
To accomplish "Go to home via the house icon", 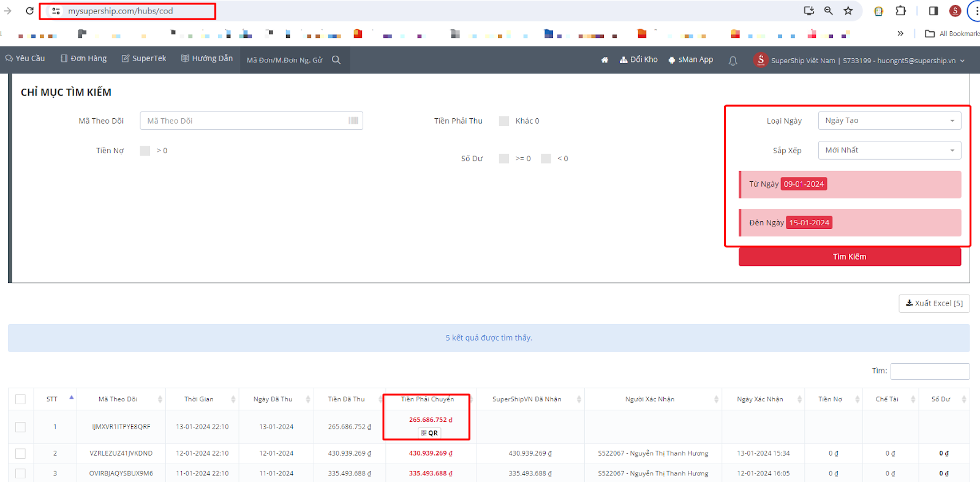I will point(605,60).
